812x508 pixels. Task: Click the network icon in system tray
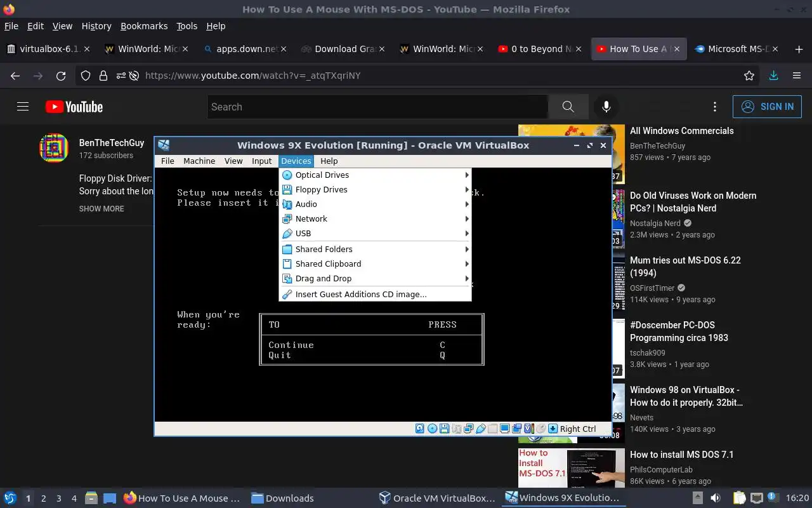pos(756,498)
